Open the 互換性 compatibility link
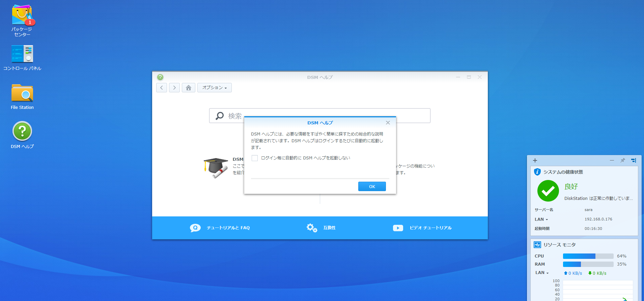 (x=330, y=228)
